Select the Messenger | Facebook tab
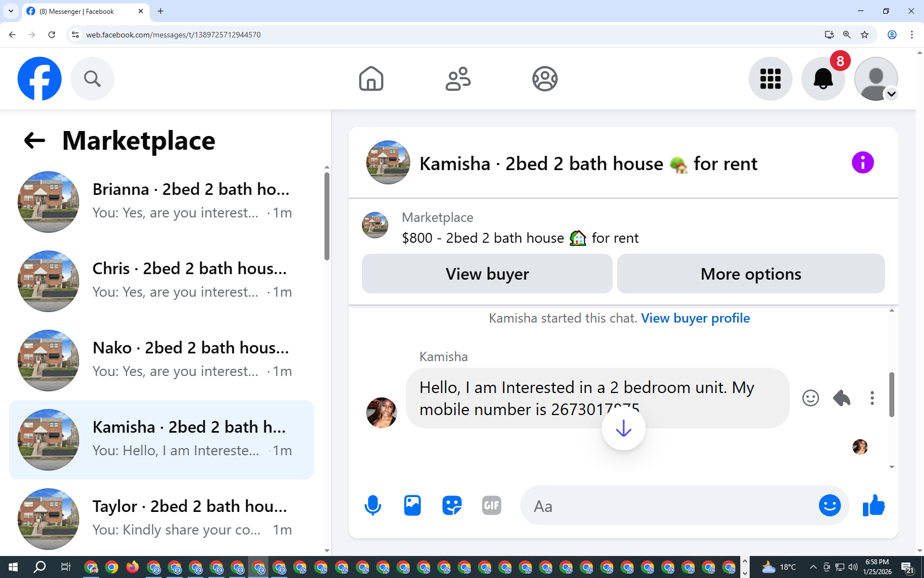 tap(86, 11)
